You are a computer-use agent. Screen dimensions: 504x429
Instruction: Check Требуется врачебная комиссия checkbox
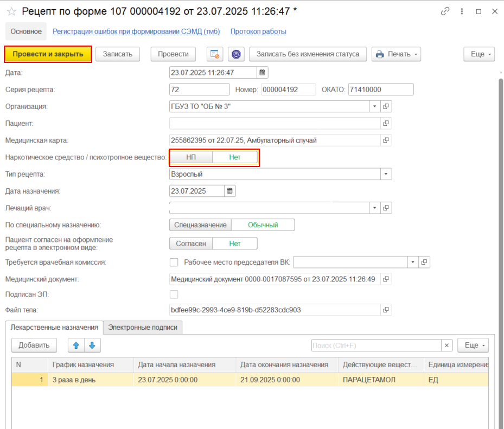(x=174, y=262)
